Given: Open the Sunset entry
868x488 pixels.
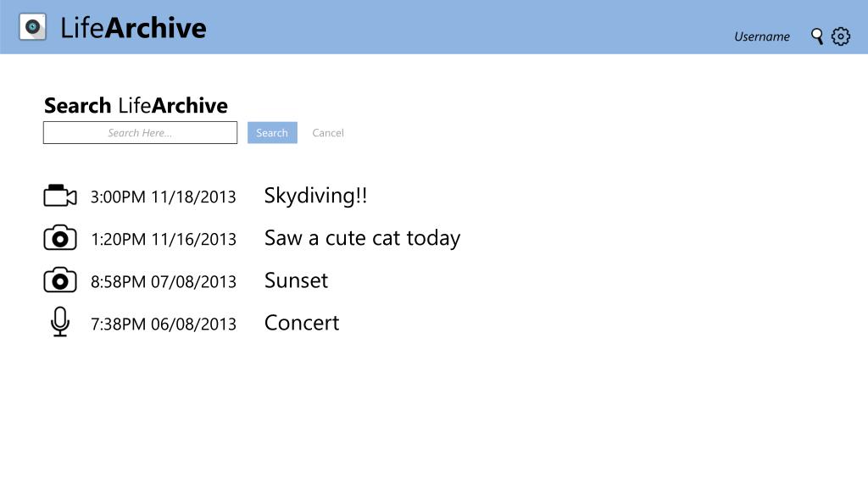Looking at the screenshot, I should tap(296, 280).
